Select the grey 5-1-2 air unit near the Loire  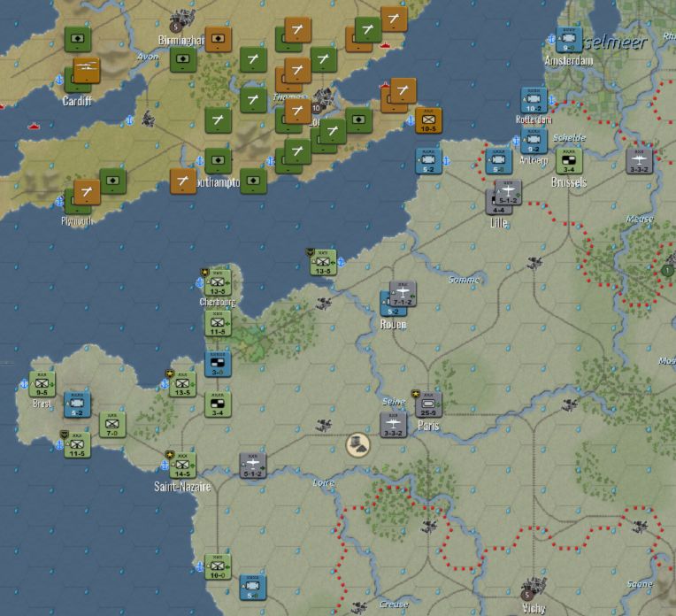tap(253, 466)
